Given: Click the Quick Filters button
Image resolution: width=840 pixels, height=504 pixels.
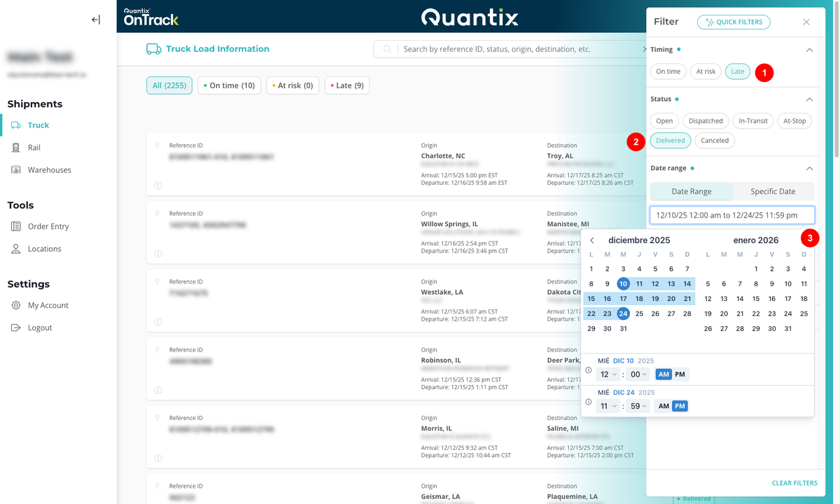Looking at the screenshot, I should click(734, 22).
